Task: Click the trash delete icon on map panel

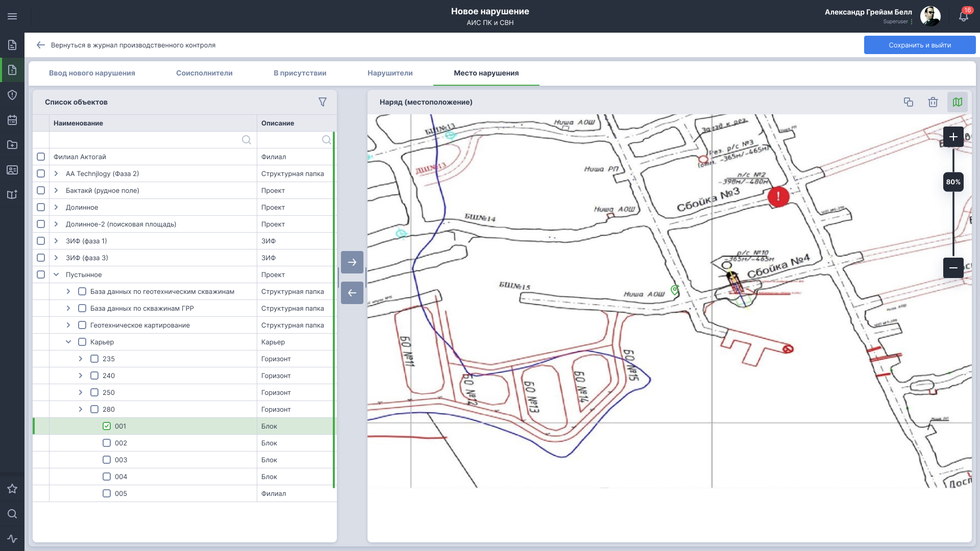Action: pos(933,102)
